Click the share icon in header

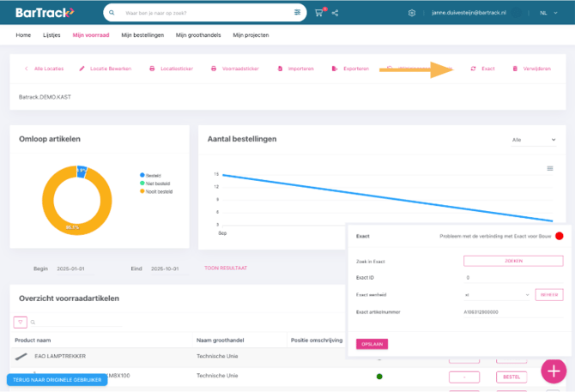pyautogui.click(x=335, y=13)
